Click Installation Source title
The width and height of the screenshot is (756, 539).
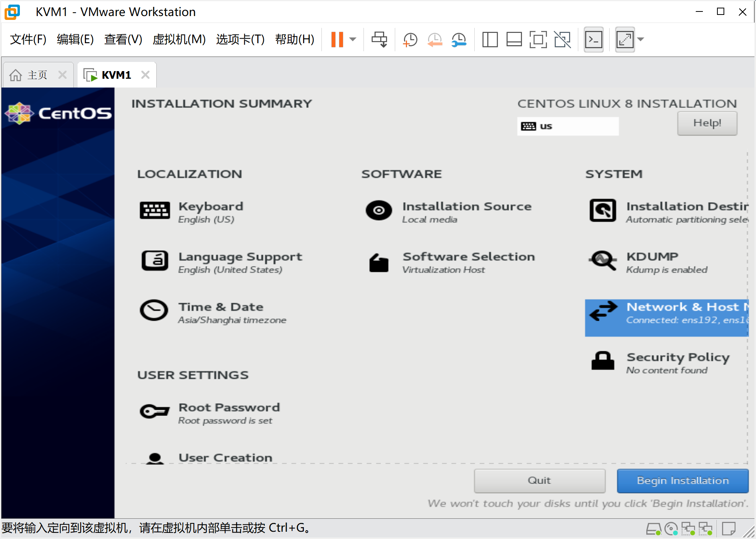coord(467,206)
